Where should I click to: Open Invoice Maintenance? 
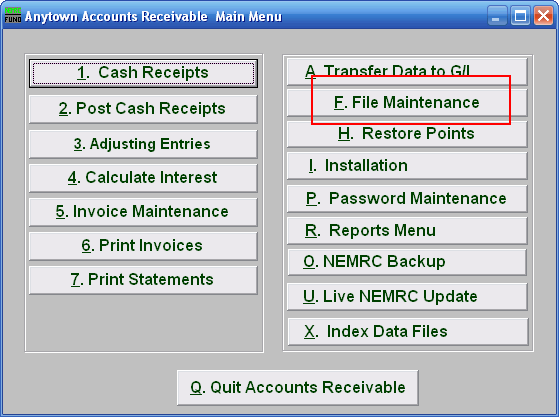[143, 212]
